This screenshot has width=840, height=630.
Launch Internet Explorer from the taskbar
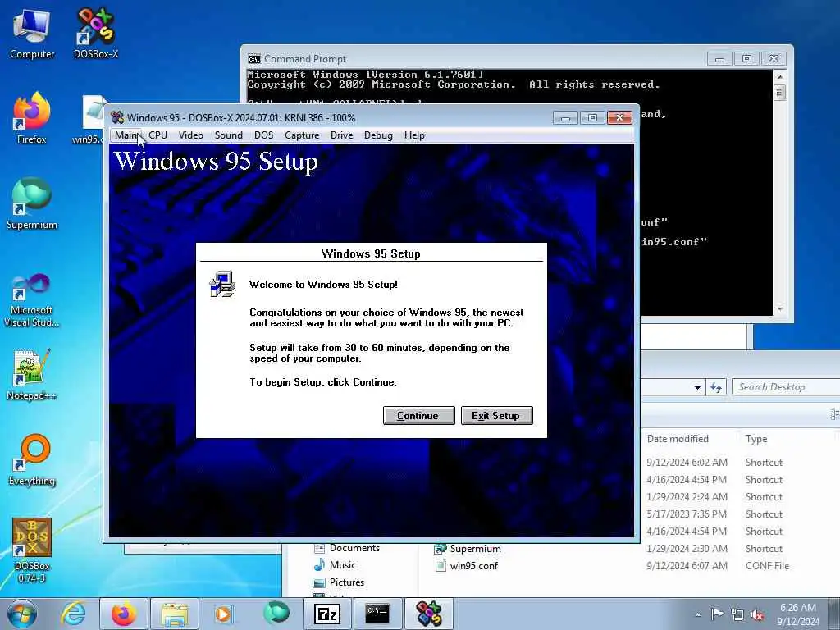click(73, 614)
